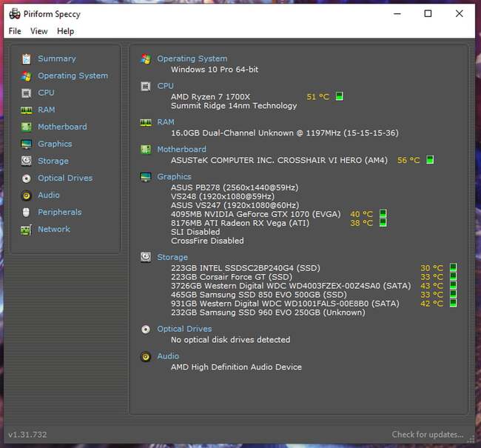Screen dimensions: 481x448
Task: Click the Piriform Speccy app icon in title bar
Action: [x=14, y=14]
